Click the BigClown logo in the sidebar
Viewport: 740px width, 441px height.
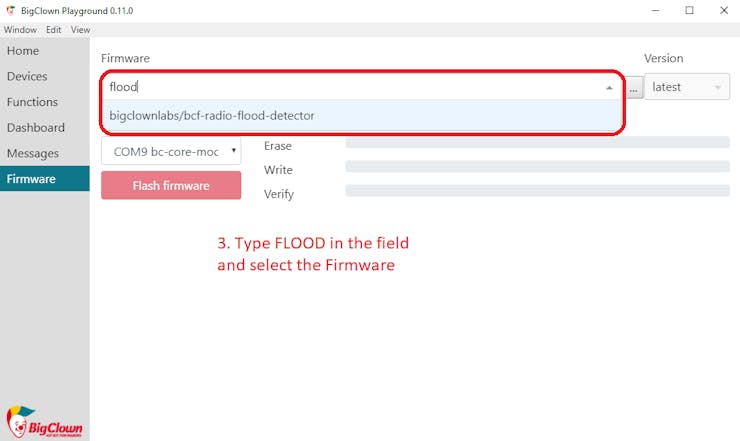point(38,420)
